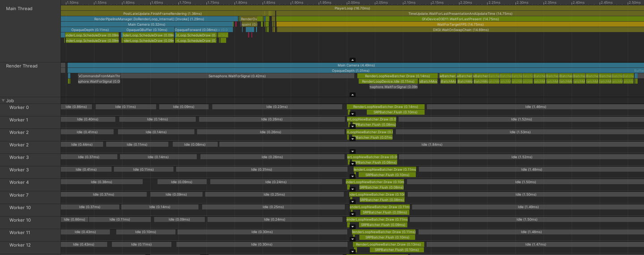The width and height of the screenshot is (644, 255).
Task: Expand Worker 12 row with its down arrow
Action: tap(352, 251)
